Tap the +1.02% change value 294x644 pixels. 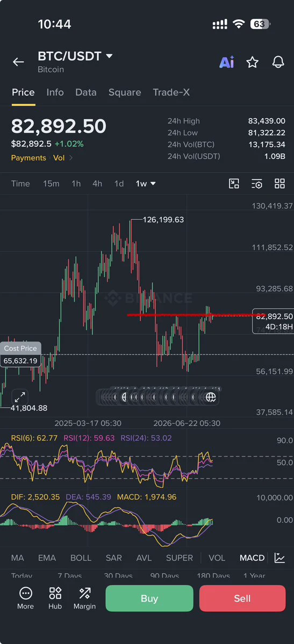click(x=69, y=144)
